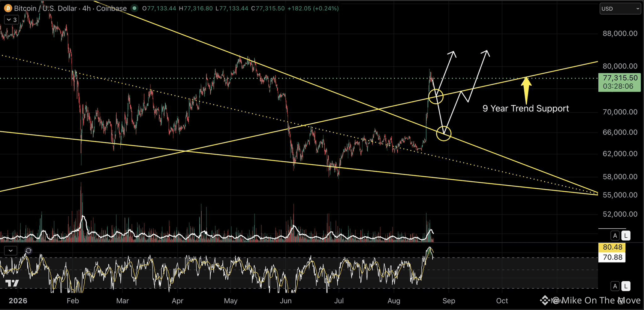Click the orange Bitcoin symbol logo
644x310 pixels.
point(8,8)
